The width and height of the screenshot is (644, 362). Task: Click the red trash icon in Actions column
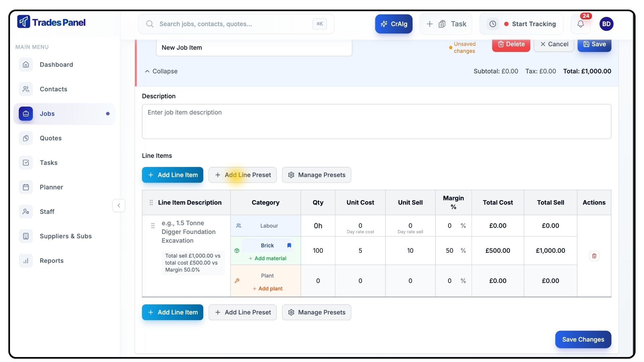594,256
